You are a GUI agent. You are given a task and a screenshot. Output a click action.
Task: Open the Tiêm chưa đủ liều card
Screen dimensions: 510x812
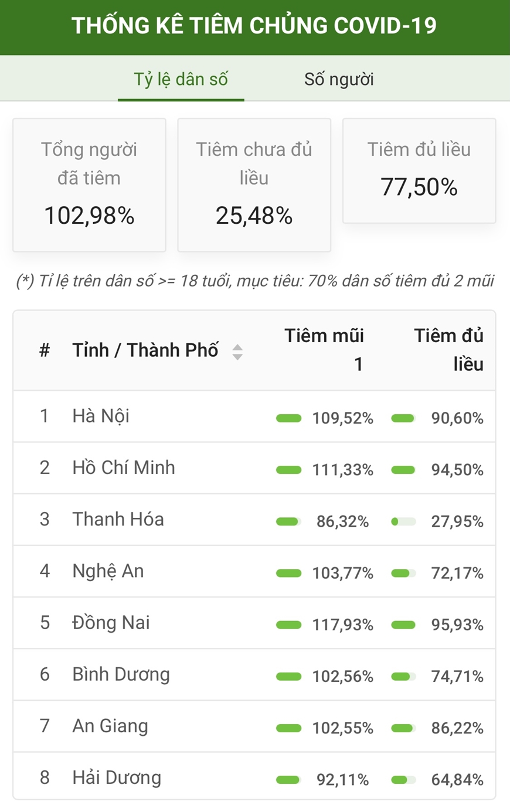coord(254,185)
